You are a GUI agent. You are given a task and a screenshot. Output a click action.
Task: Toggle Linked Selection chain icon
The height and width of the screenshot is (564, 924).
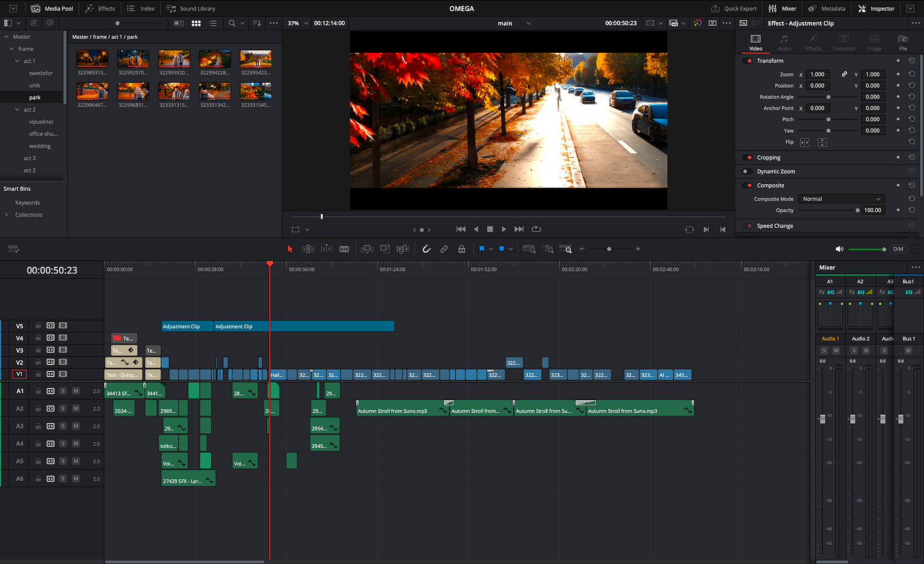(x=444, y=249)
